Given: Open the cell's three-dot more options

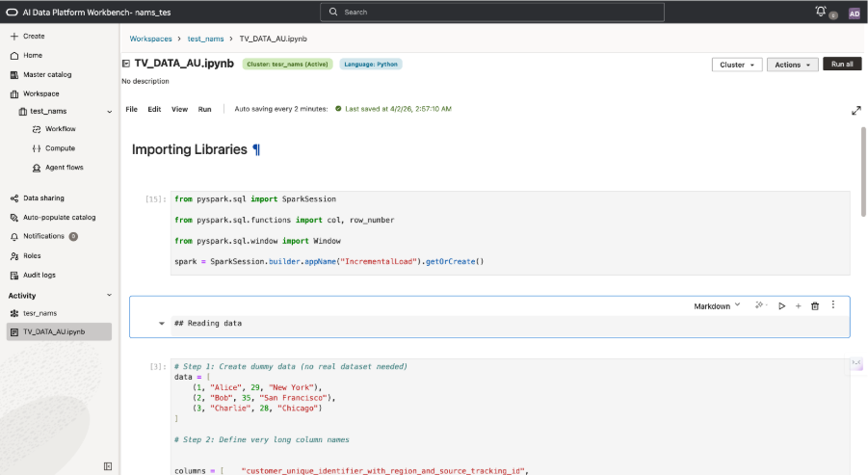Looking at the screenshot, I should coord(833,304).
